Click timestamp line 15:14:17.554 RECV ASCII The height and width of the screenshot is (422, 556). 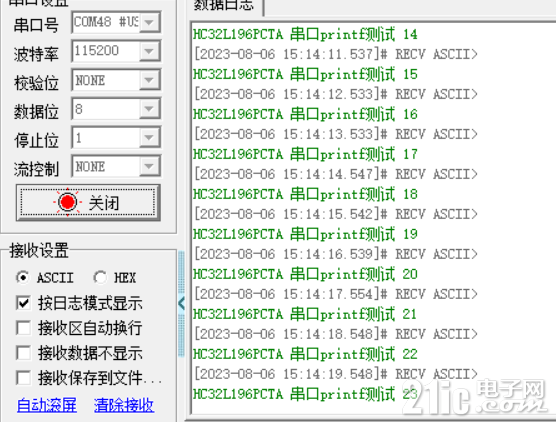336,294
